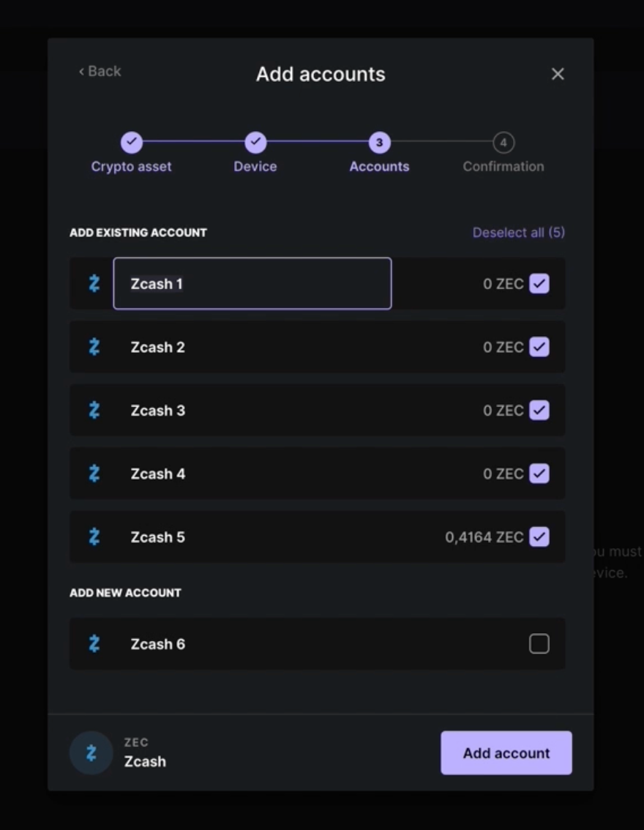Select the Confirmation step number 4
Image resolution: width=644 pixels, height=830 pixels.
[503, 143]
